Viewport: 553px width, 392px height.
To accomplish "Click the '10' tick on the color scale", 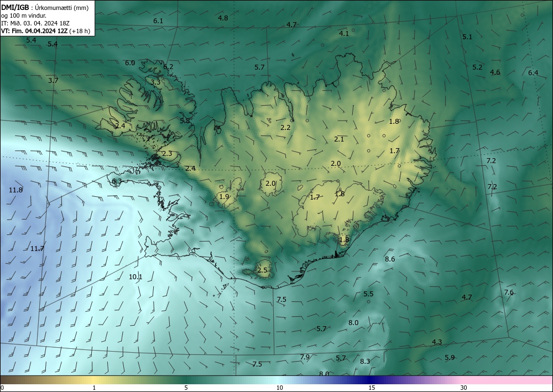I will pos(279,388).
